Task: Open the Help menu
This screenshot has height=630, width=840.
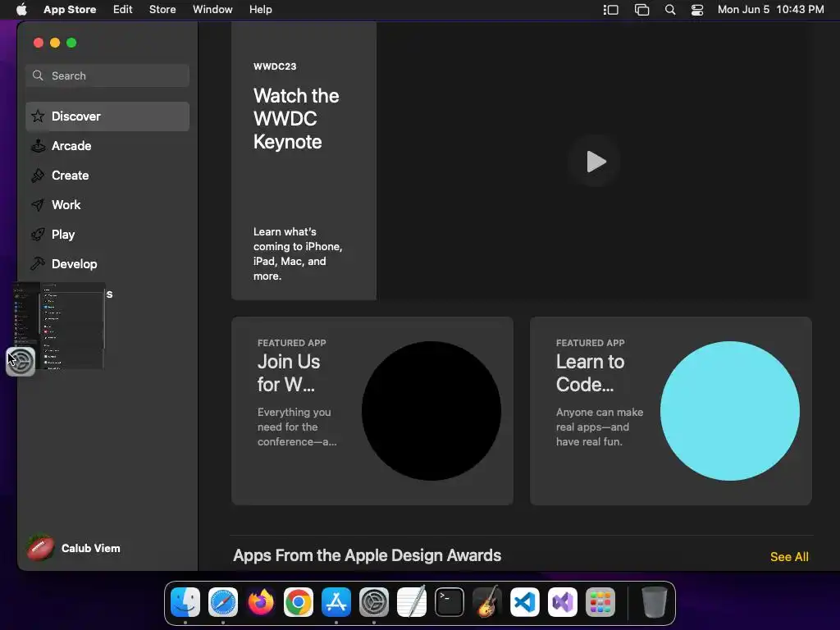Action: pos(260,9)
